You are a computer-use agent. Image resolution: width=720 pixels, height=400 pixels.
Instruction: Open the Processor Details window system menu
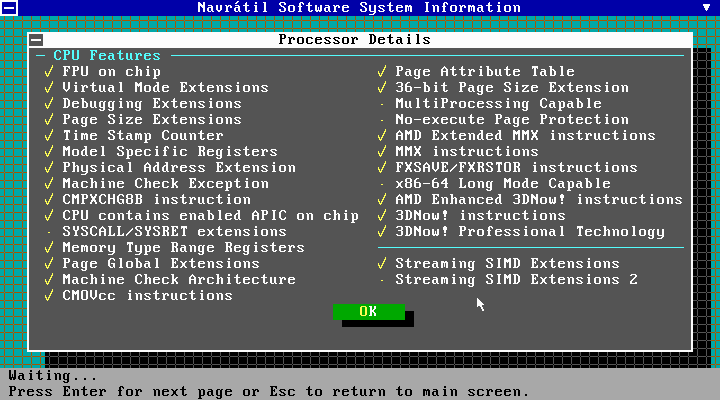coord(36,40)
